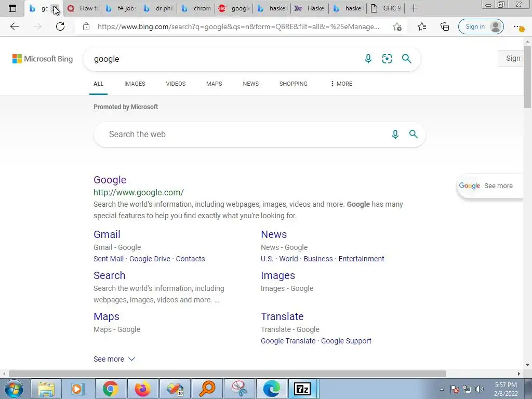Viewport: 532px width, 399px height.
Task: Click the browser address bar URL
Action: click(238, 26)
